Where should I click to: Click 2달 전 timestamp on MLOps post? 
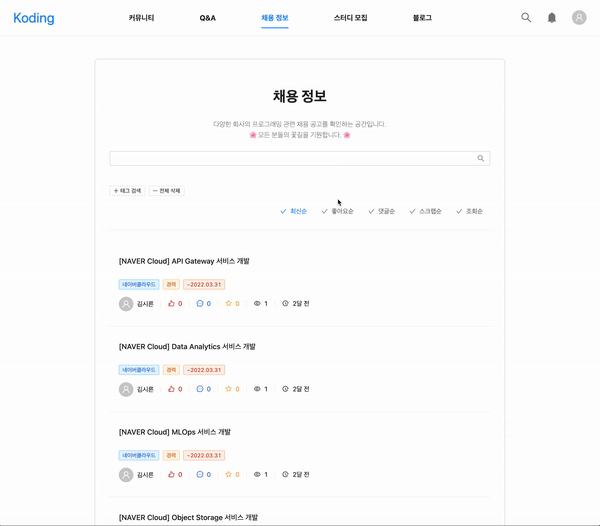301,474
